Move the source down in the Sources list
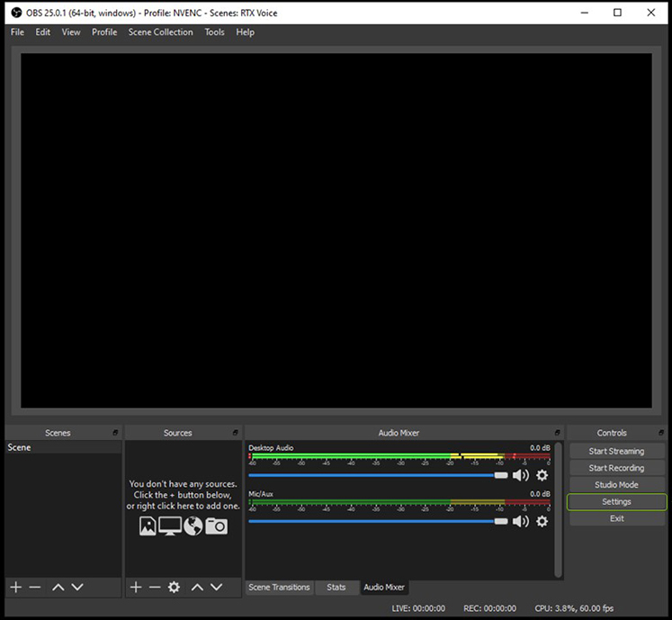The image size is (672, 620). pos(216,587)
